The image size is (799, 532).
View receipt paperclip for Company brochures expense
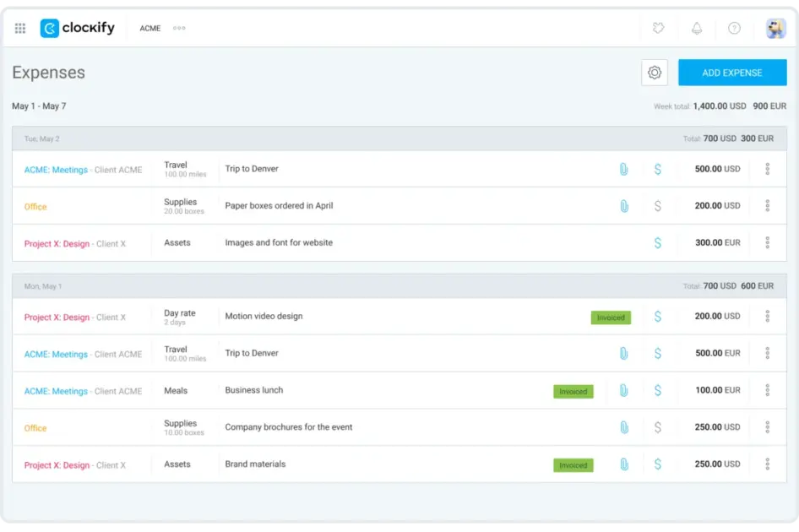coord(623,427)
